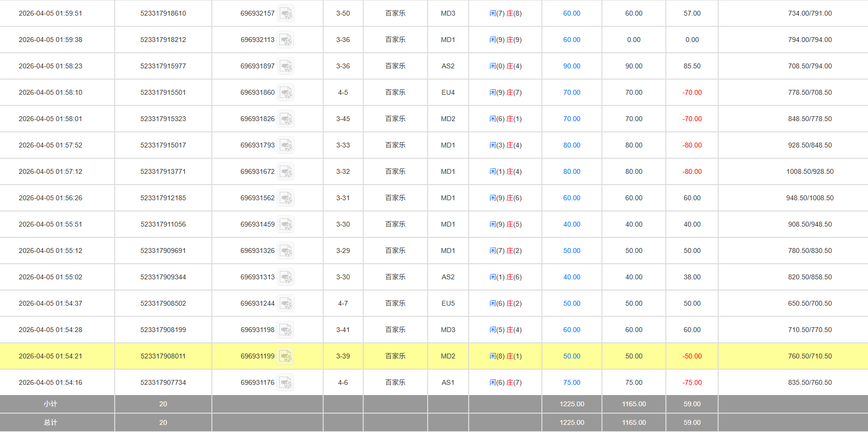View video playback for game 696931860
The height and width of the screenshot is (440, 868).
tap(286, 92)
